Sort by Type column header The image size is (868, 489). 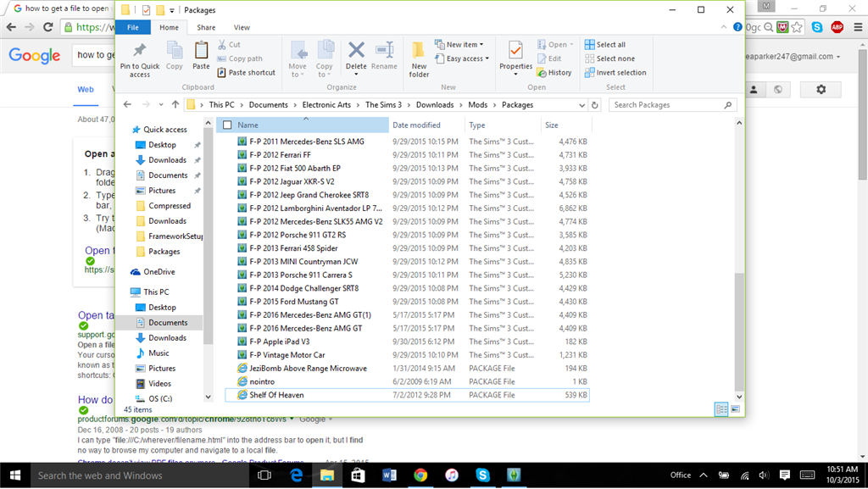tap(503, 125)
